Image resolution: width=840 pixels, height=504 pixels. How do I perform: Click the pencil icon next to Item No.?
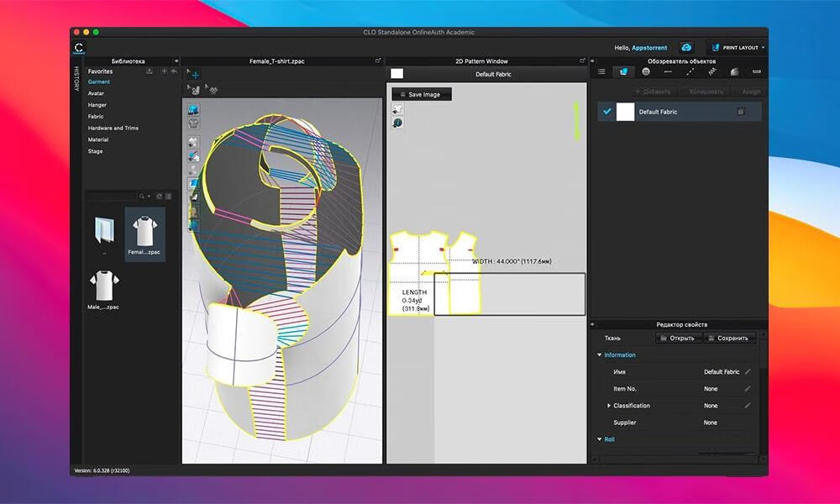[x=748, y=389]
